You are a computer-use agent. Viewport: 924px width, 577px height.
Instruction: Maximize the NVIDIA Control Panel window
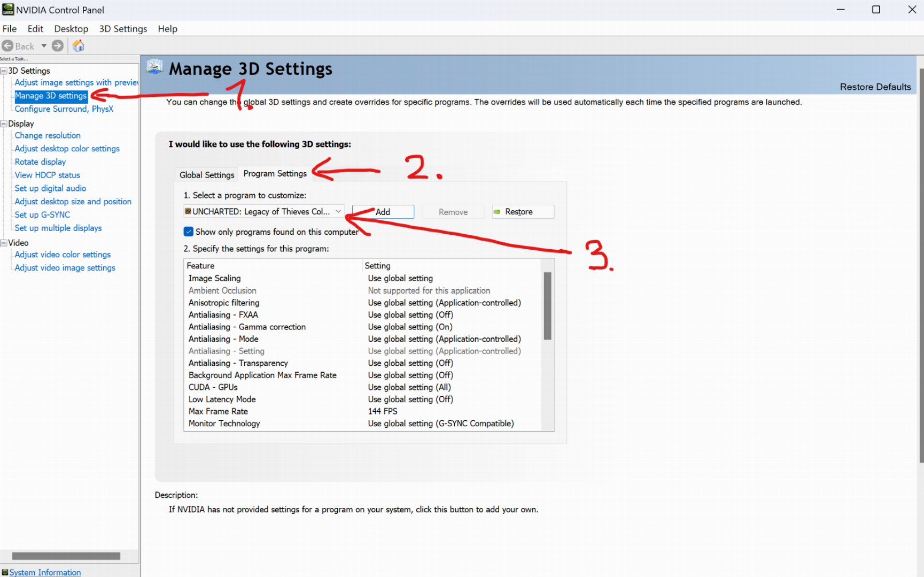point(876,10)
